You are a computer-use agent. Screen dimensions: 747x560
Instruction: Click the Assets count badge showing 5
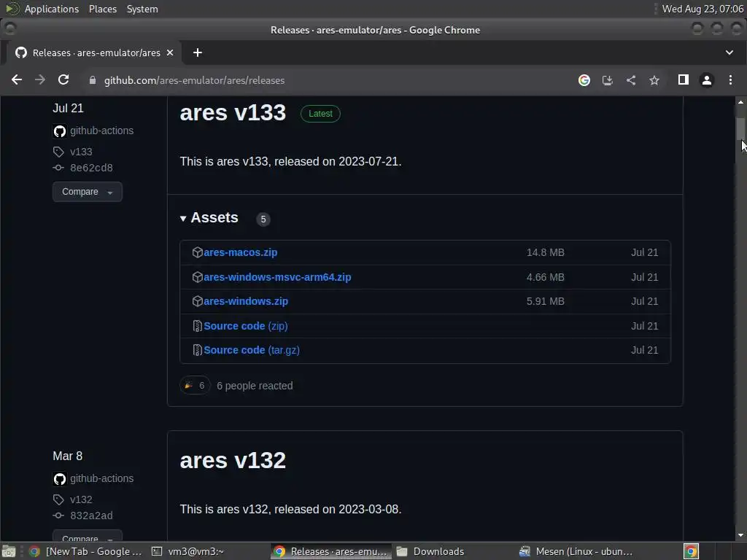(263, 219)
